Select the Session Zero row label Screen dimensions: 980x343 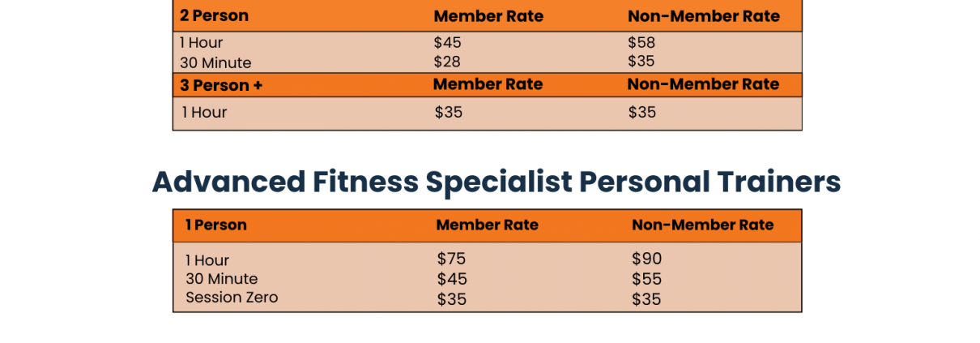click(x=232, y=298)
